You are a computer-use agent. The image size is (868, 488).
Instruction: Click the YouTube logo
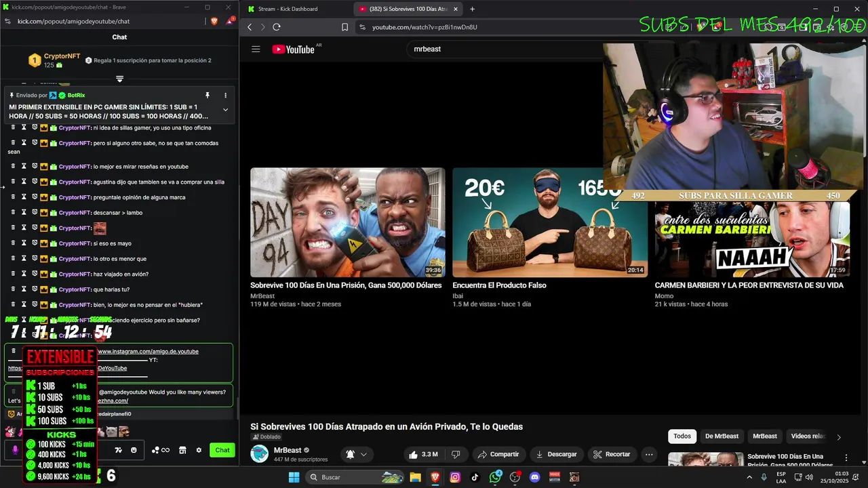pyautogui.click(x=294, y=49)
